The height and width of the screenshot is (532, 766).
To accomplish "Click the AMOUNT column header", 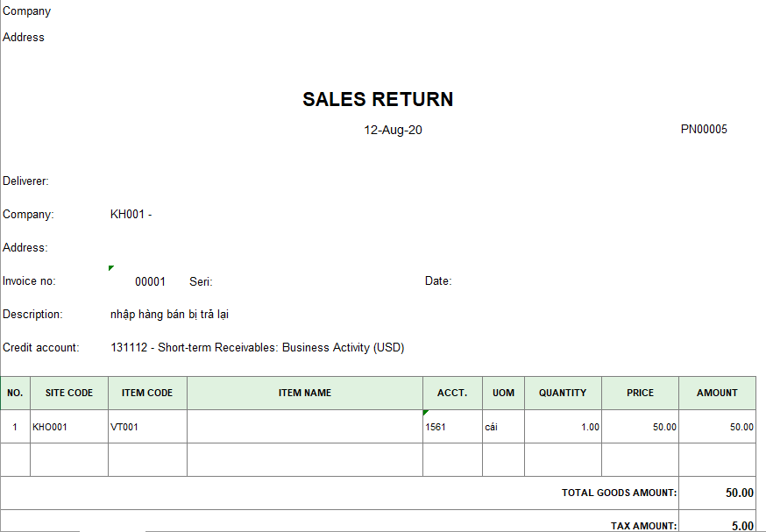I will (717, 393).
